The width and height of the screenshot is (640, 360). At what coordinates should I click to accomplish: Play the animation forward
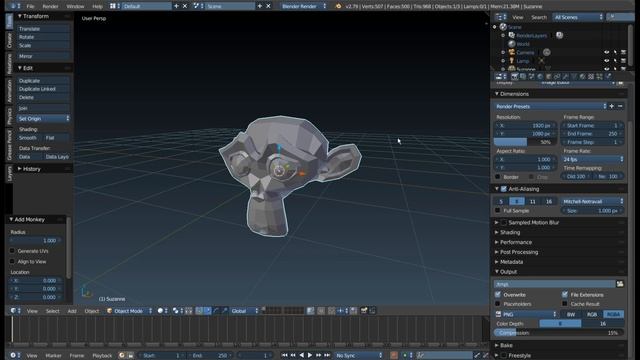[x=310, y=355]
